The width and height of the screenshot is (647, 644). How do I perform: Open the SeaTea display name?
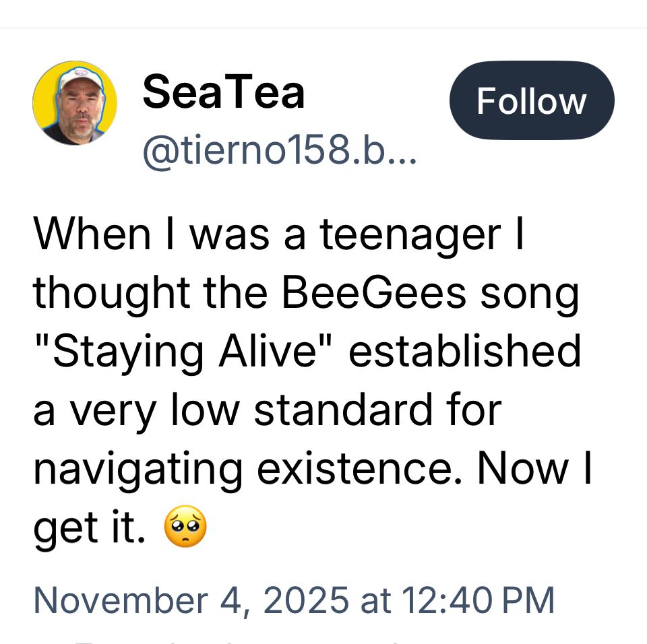coord(224,92)
